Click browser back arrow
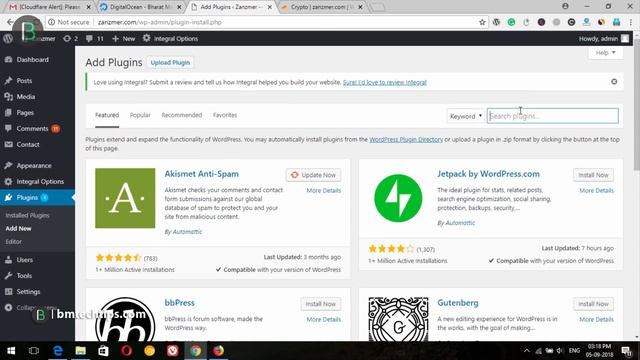The width and height of the screenshot is (640, 360). (x=10, y=22)
